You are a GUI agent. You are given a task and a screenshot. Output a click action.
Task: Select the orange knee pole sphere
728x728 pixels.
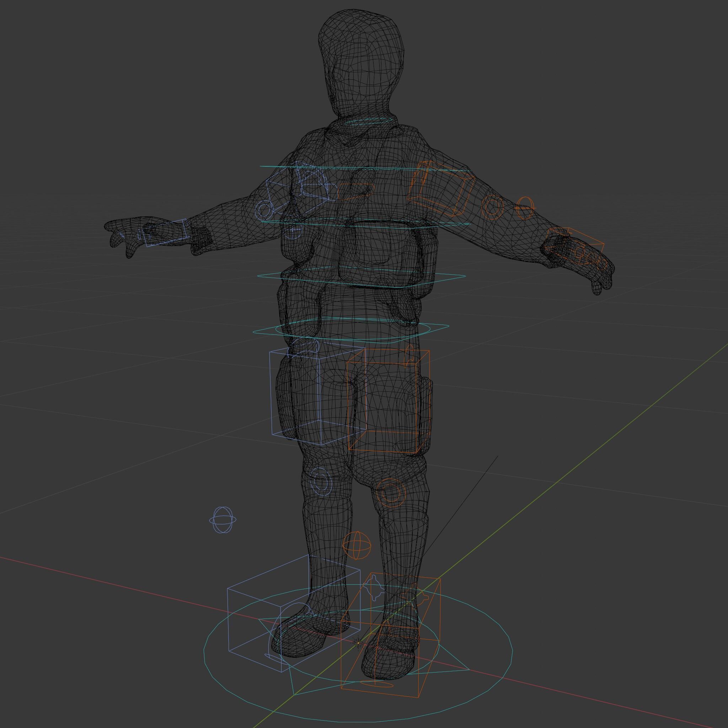tap(357, 545)
